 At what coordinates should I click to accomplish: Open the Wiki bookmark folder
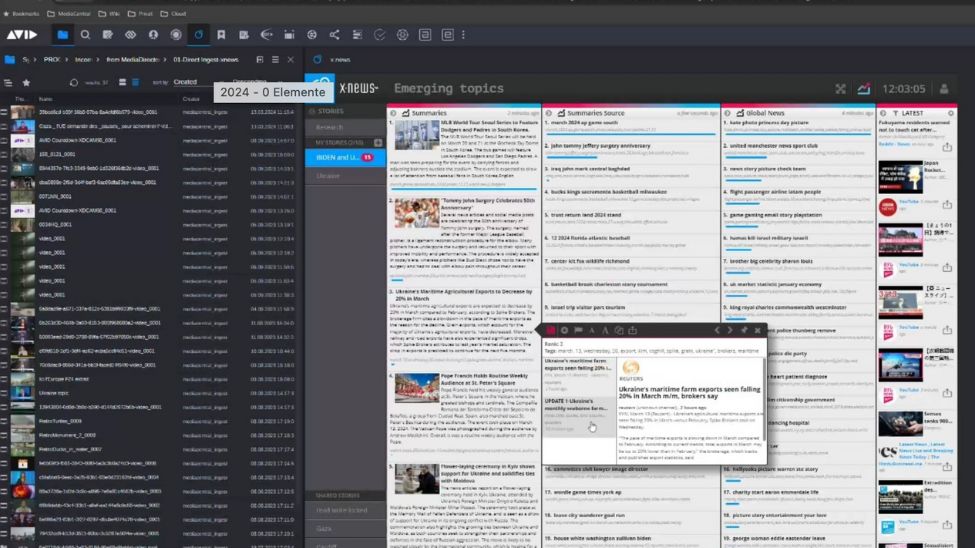[109, 13]
